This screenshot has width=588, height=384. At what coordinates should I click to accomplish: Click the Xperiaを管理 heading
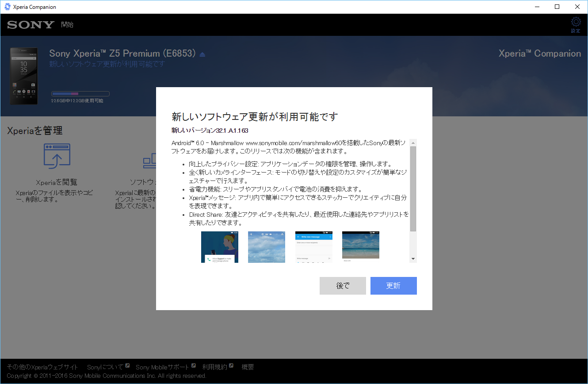coord(35,131)
